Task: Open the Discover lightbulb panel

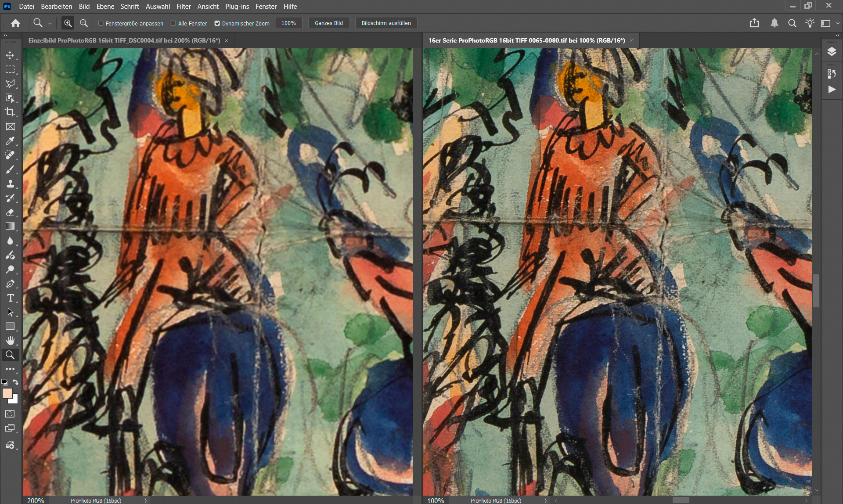Action: point(810,23)
